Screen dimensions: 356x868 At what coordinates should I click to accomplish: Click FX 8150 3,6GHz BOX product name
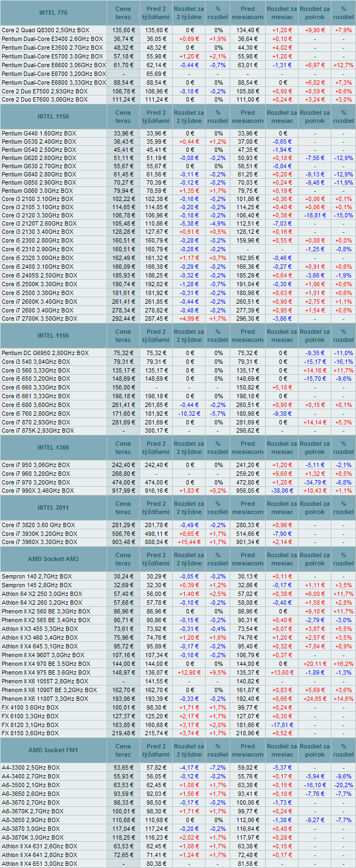[x=30, y=733]
